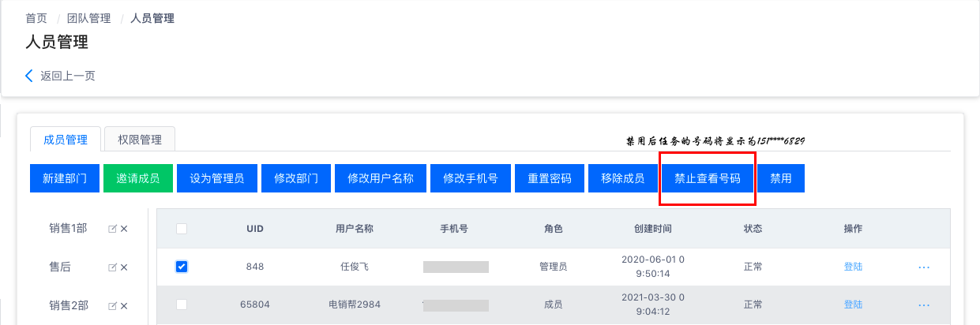Image resolution: width=980 pixels, height=325 pixels.
Task: Select the 成员管理 tab
Action: tap(66, 140)
